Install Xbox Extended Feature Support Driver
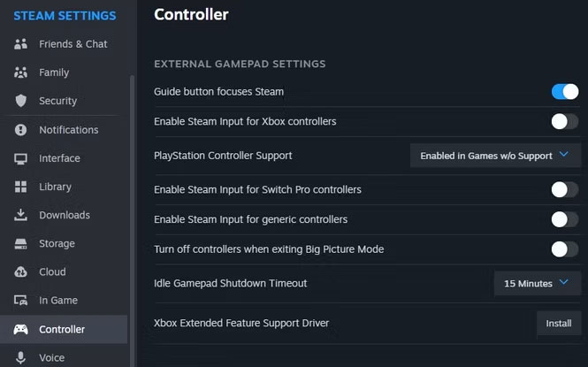 [x=558, y=324]
